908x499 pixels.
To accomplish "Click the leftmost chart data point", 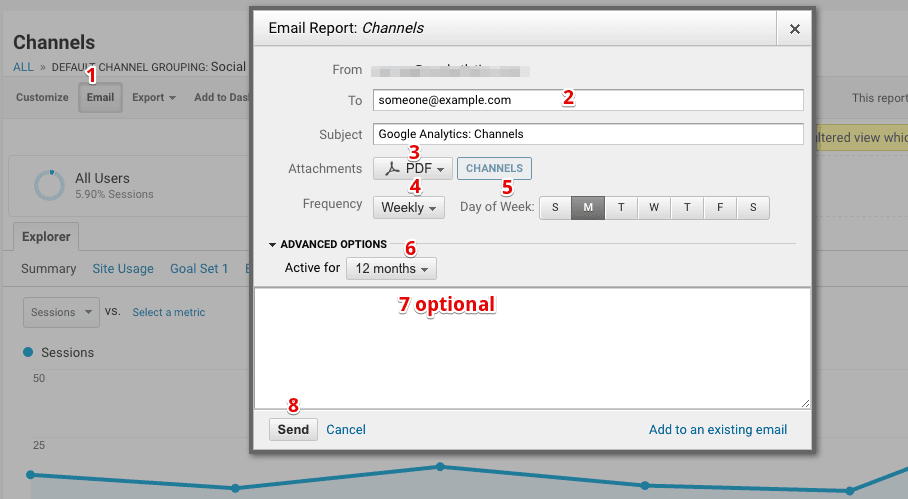I will (x=31, y=475).
